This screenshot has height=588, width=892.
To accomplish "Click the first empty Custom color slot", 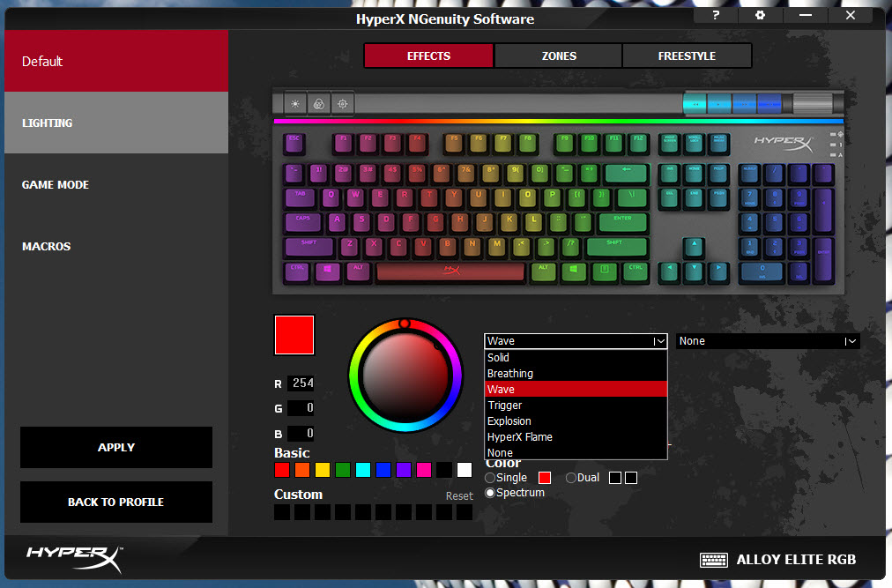I will pos(282,511).
